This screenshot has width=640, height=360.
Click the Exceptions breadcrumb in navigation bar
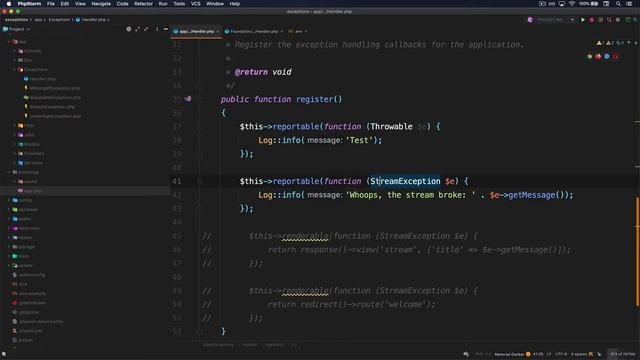59,20
